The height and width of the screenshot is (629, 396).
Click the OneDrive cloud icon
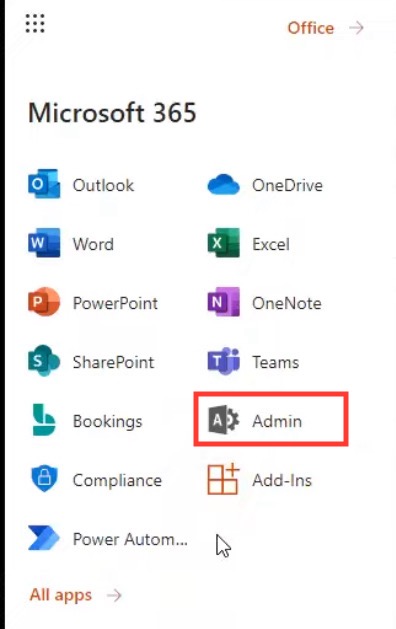click(x=223, y=185)
